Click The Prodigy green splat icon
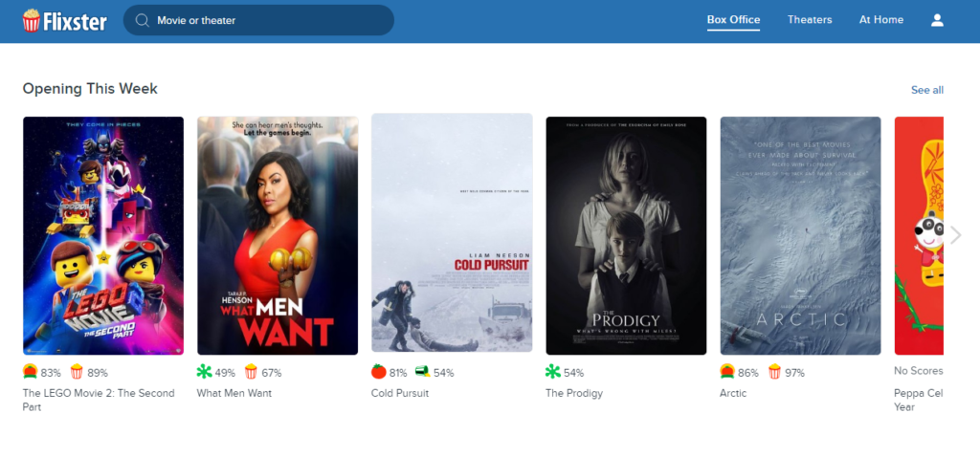 [553, 372]
